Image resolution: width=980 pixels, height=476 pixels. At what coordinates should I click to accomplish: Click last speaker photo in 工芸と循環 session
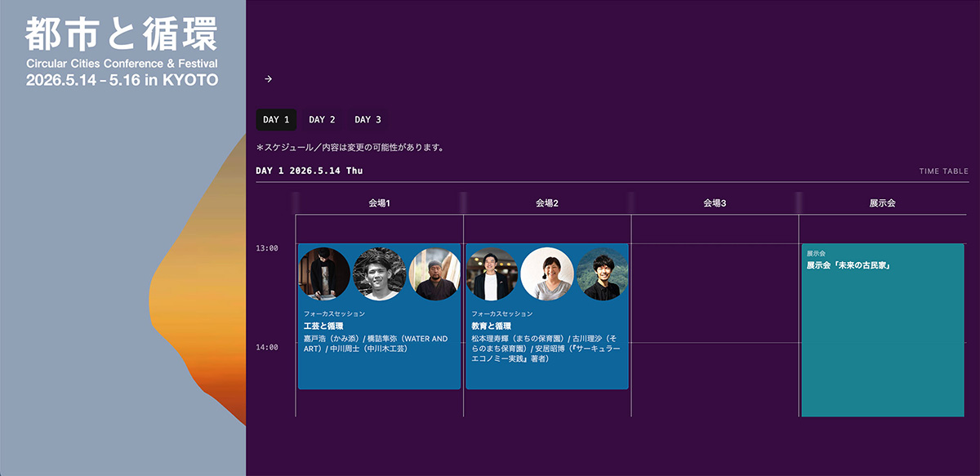(x=434, y=274)
